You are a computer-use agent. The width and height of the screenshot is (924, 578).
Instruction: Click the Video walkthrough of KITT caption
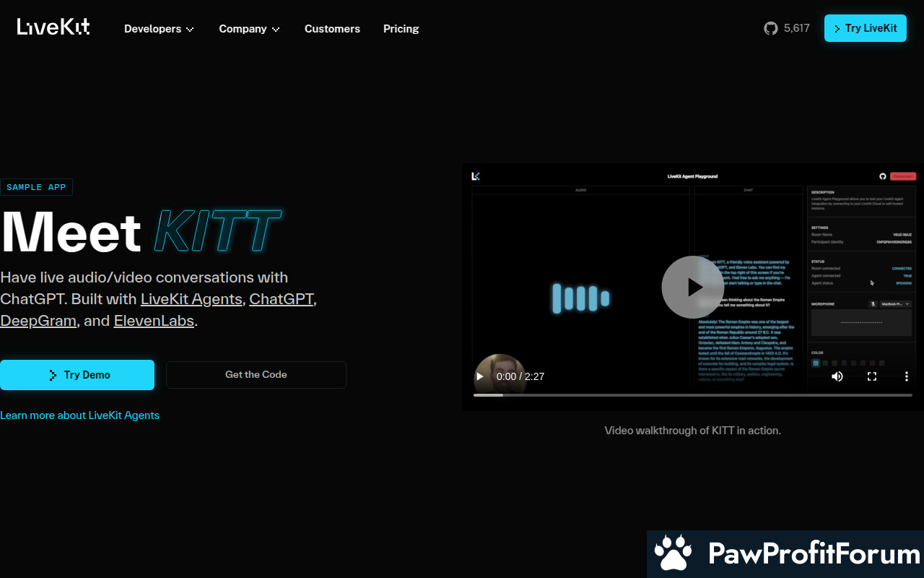click(x=693, y=431)
